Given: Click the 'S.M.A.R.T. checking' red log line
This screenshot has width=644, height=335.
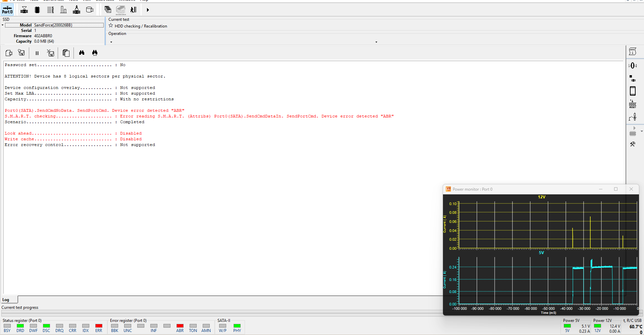Looking at the screenshot, I should click(199, 116).
